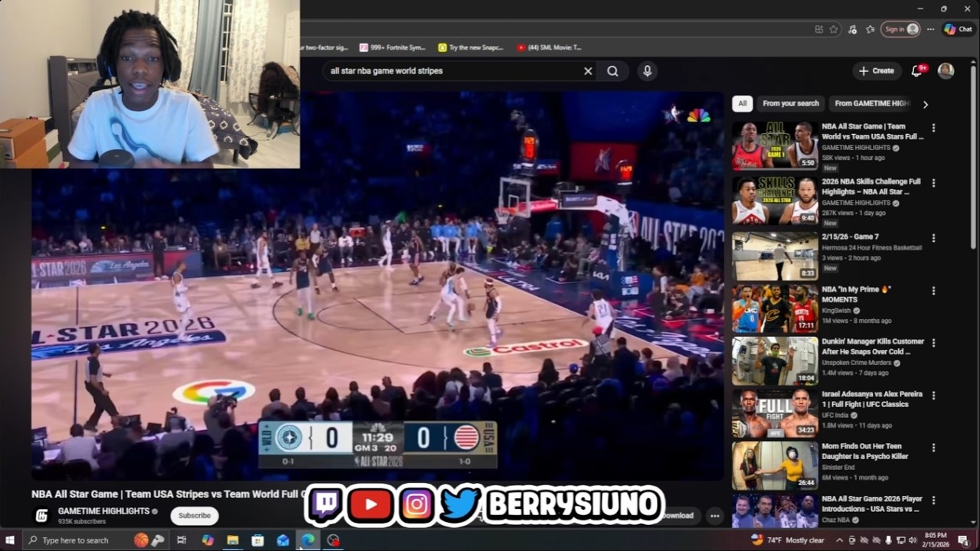Click the Subscribe button
This screenshot has height=551, width=980.
pos(194,516)
